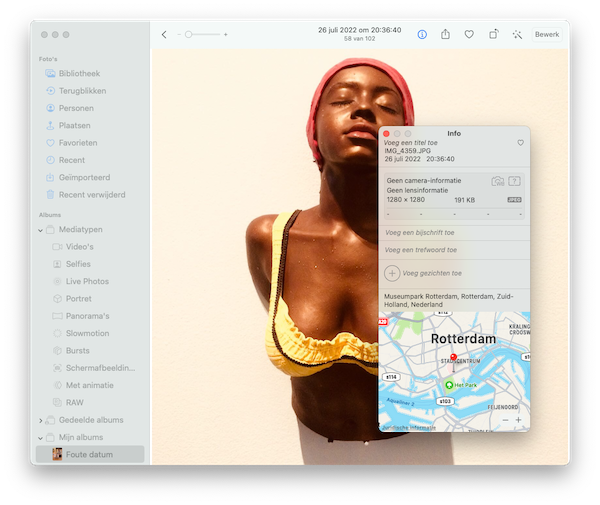Image resolution: width=600 pixels, height=505 pixels.
Task: Zoom out the map with minus
Action: point(505,420)
